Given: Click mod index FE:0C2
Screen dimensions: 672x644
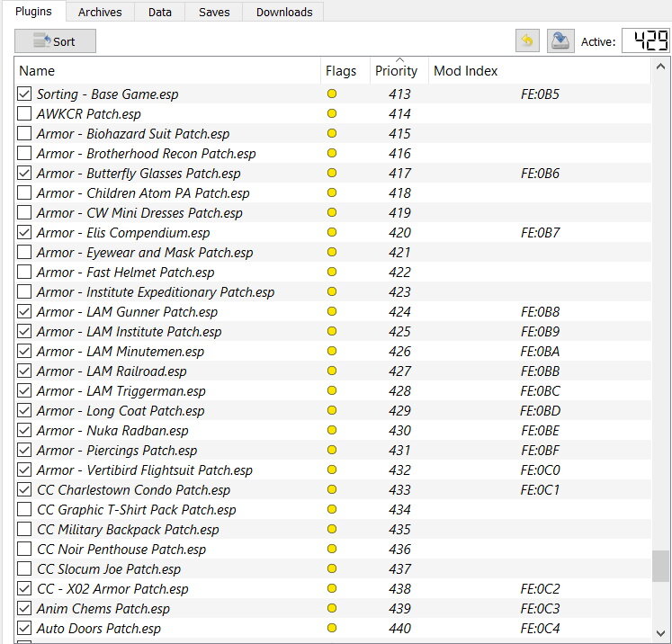Looking at the screenshot, I should coord(540,589).
